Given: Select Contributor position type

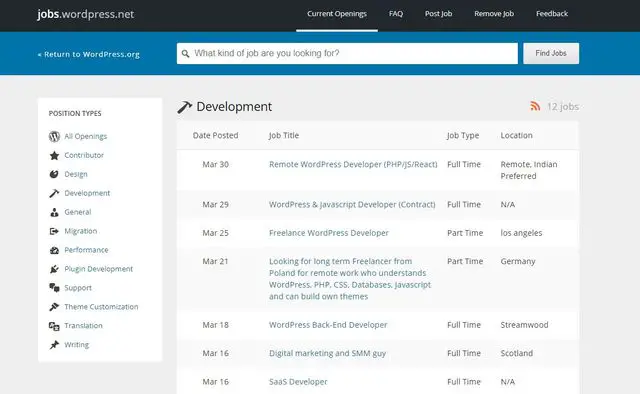Looking at the screenshot, I should pyautogui.click(x=84, y=155).
